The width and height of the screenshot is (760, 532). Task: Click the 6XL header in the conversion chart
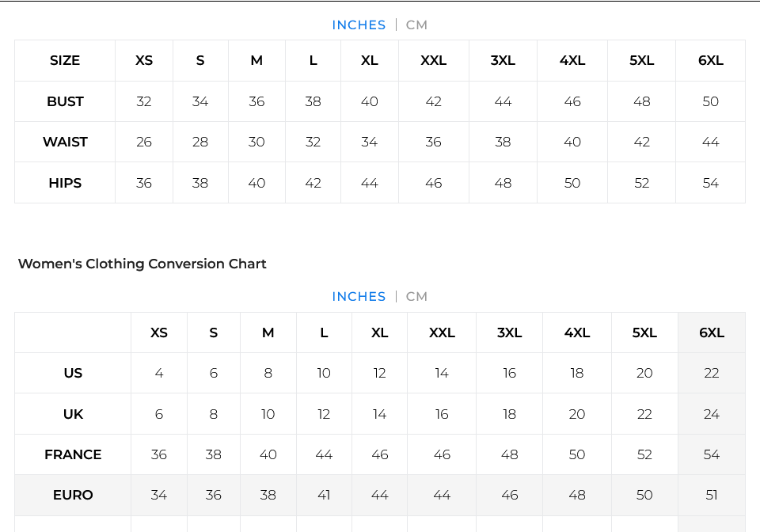click(x=712, y=332)
